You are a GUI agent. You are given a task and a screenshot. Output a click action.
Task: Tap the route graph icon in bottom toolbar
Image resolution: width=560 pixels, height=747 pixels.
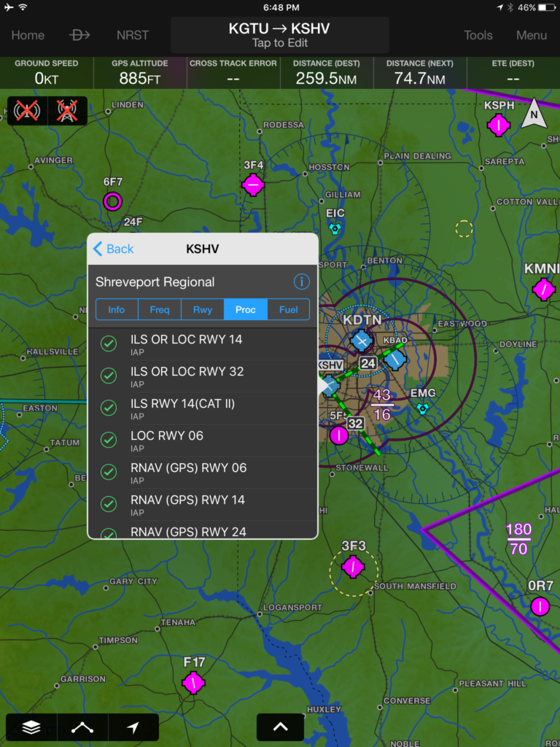coord(82,727)
